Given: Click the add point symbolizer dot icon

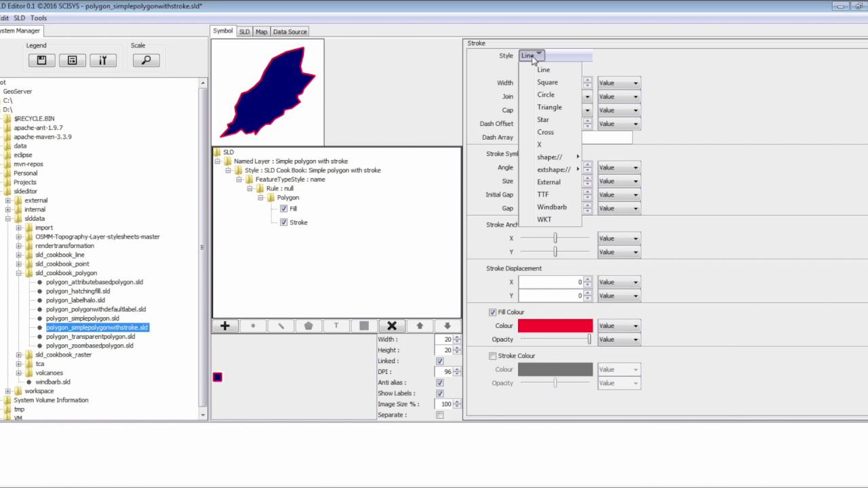Looking at the screenshot, I should 253,326.
